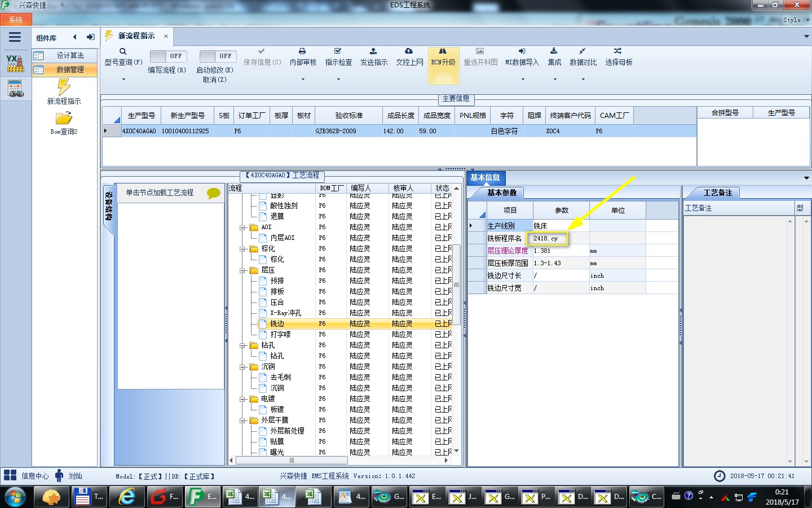Image resolution: width=812 pixels, height=508 pixels.
Task: Select the 数据管理 sidebar item
Action: coord(69,70)
